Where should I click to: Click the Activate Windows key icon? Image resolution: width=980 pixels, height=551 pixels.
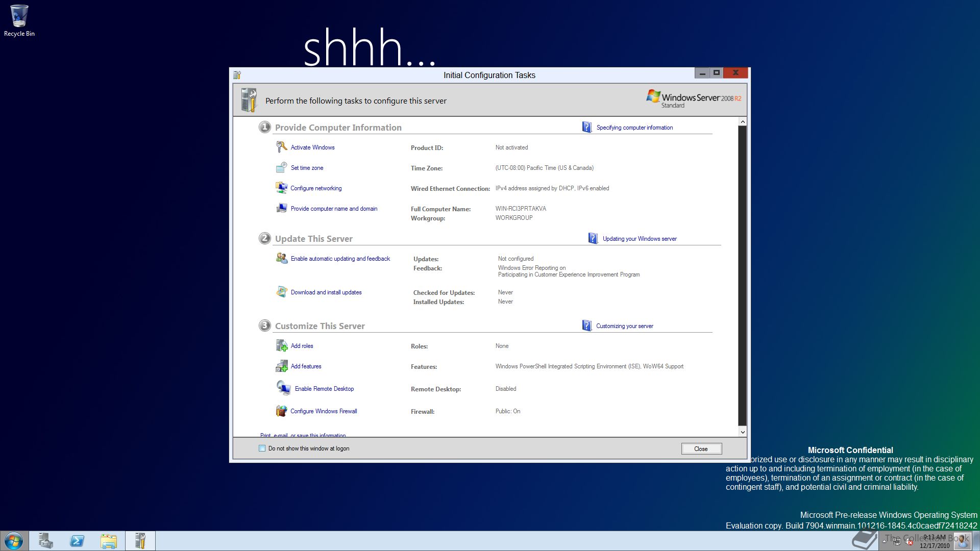tap(281, 147)
